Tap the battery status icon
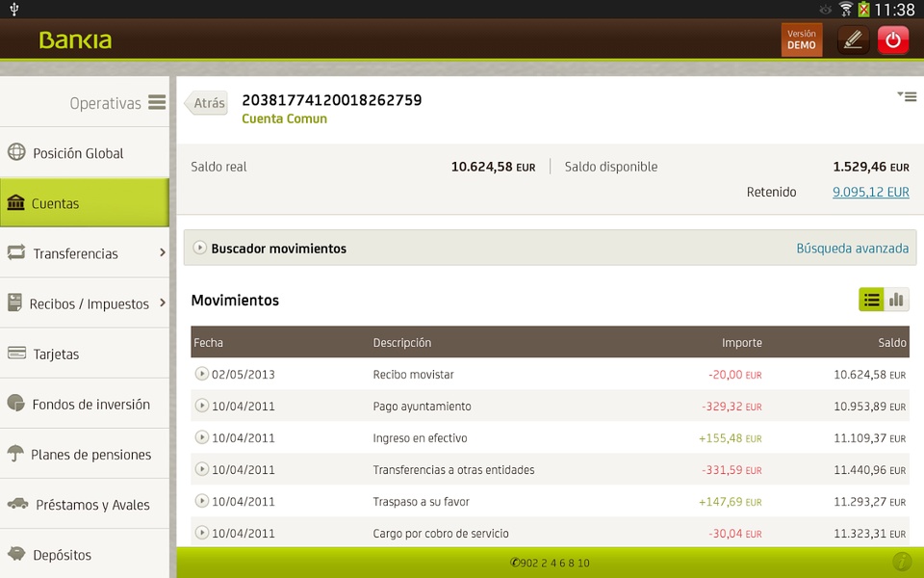Image resolution: width=924 pixels, height=578 pixels. [x=863, y=9]
